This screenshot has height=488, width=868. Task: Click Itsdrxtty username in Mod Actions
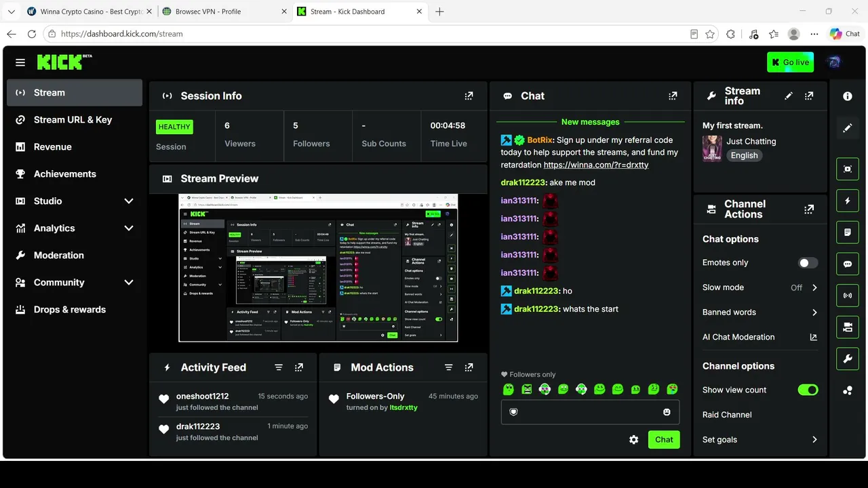click(x=403, y=407)
